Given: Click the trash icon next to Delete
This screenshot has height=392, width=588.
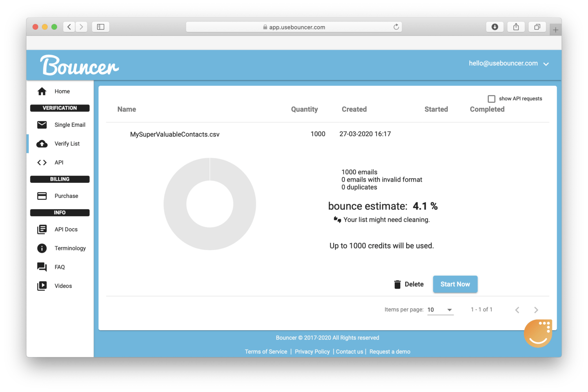Looking at the screenshot, I should click(397, 284).
